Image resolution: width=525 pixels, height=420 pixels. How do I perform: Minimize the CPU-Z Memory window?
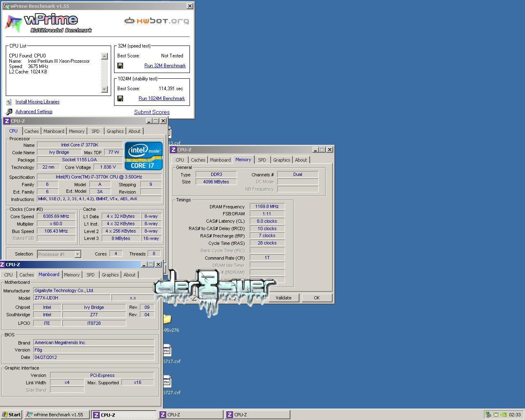pos(315,150)
